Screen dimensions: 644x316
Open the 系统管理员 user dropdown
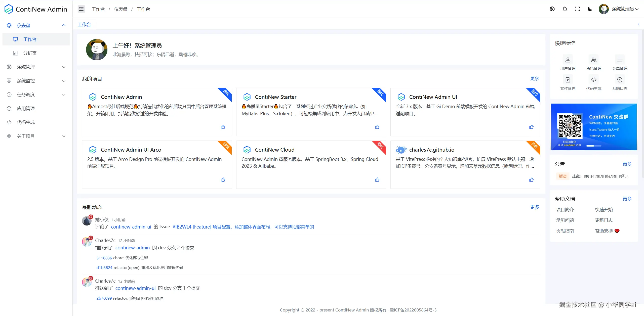click(623, 9)
